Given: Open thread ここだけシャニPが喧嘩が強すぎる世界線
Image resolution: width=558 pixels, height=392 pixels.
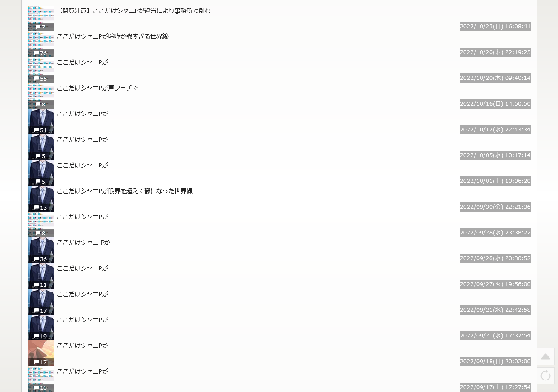Looking at the screenshot, I should pyautogui.click(x=113, y=36).
